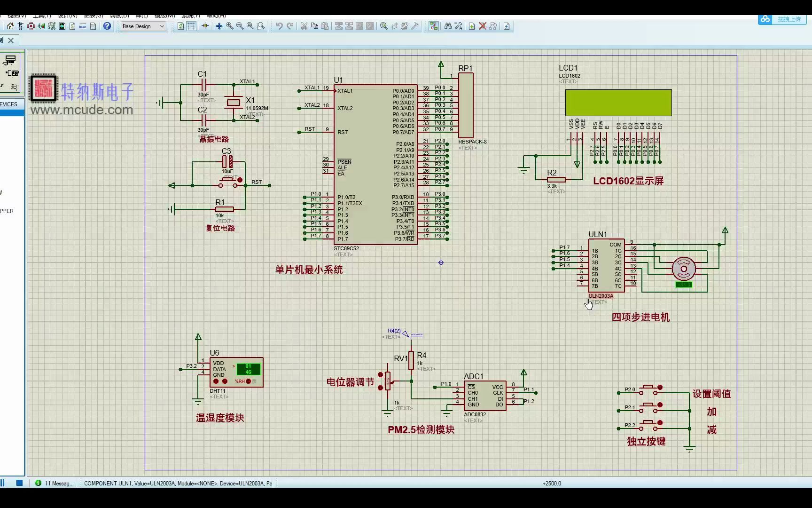Toggle the P2.2 decrease push button latch
This screenshot has width=812, height=508.
point(660,422)
